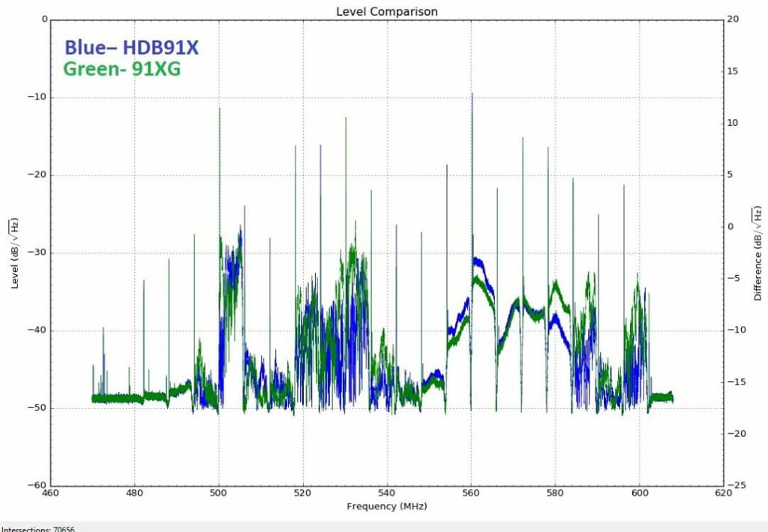Click the 'Frequency (MHz)' x-axis label

(x=386, y=507)
